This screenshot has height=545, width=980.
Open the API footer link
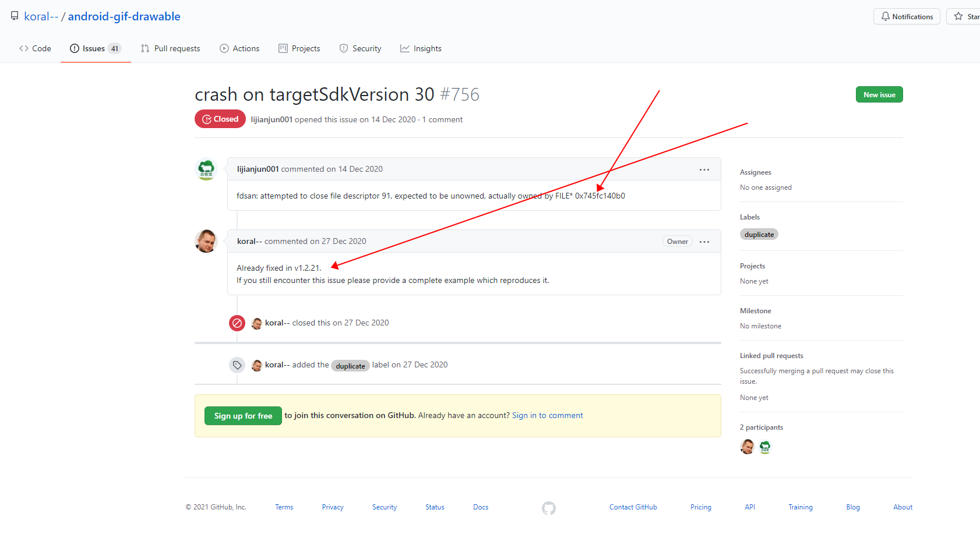(750, 507)
